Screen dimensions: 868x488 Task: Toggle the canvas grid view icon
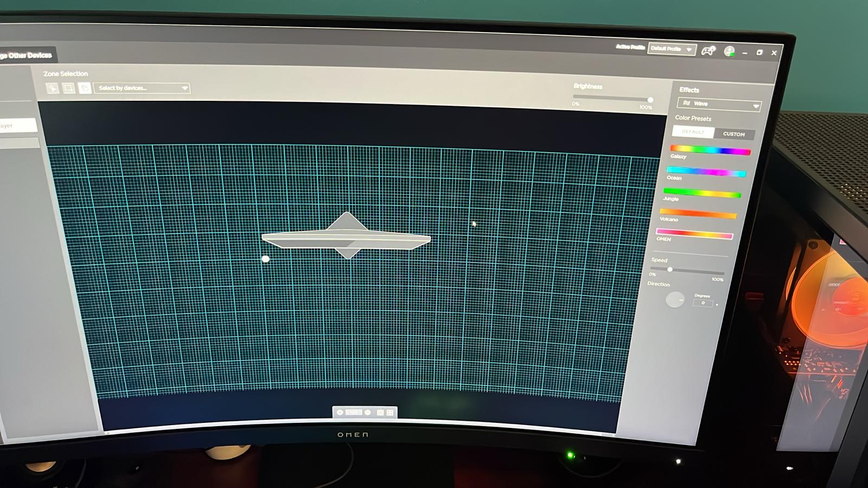390,413
